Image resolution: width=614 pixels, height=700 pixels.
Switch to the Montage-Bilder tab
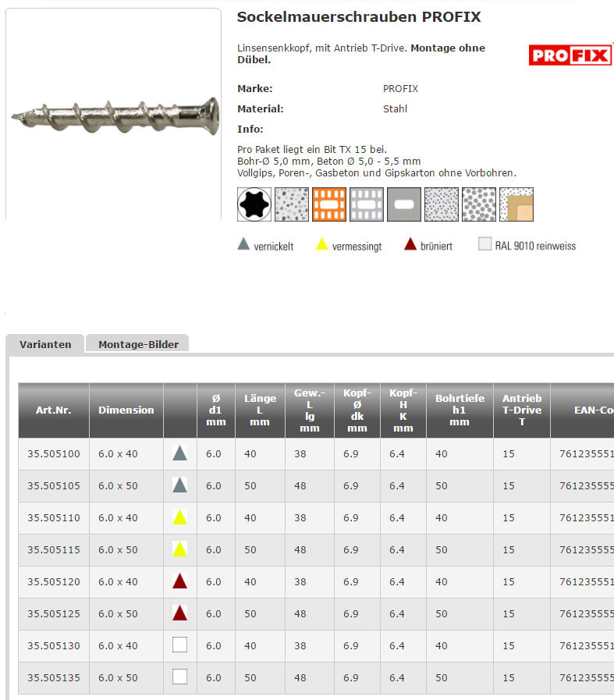click(x=138, y=344)
